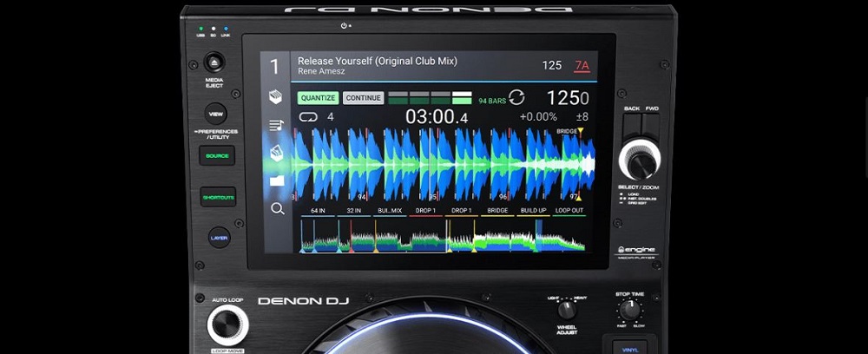Open the search magnifier icon
Viewport: 868px width, 354px height.
click(x=278, y=208)
